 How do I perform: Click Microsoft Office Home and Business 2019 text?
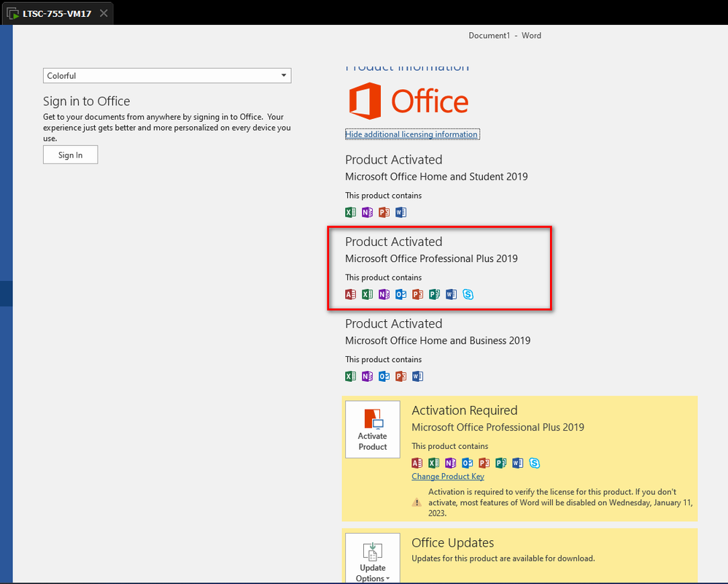pos(438,341)
